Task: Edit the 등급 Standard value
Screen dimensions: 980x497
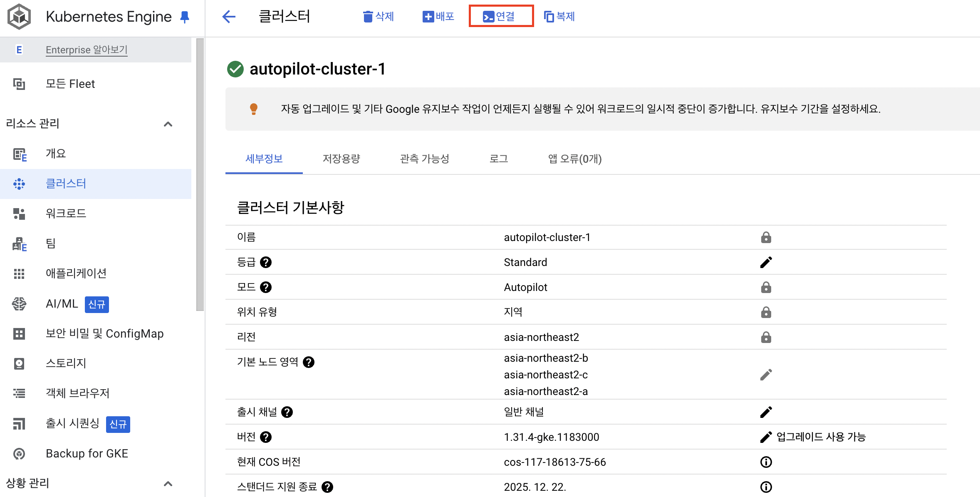Action: 766,262
